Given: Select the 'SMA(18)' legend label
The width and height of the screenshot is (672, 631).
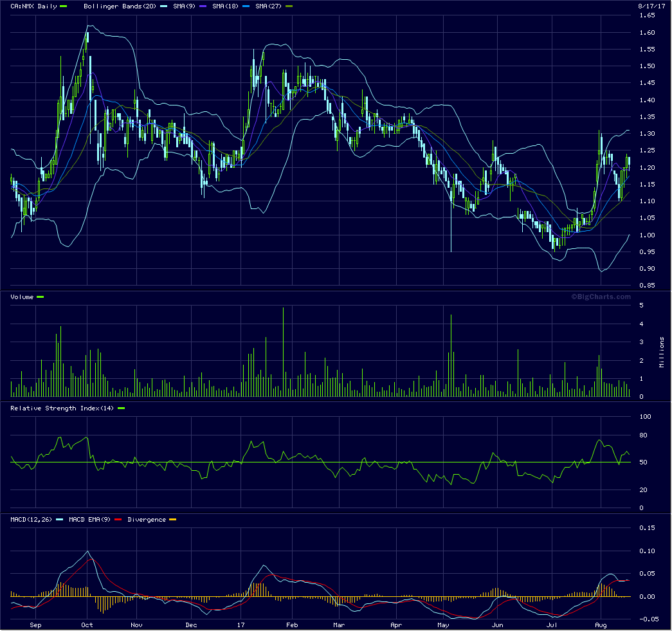Looking at the screenshot, I should tap(226, 6).
